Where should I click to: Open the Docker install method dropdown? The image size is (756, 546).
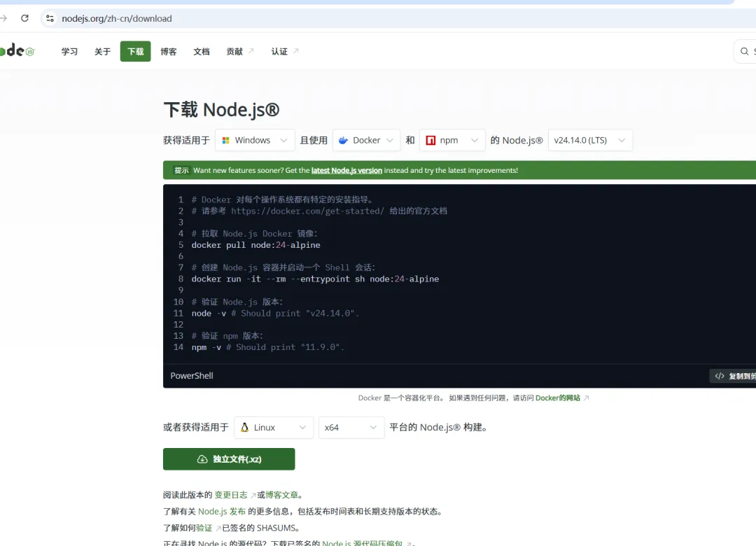[366, 141]
